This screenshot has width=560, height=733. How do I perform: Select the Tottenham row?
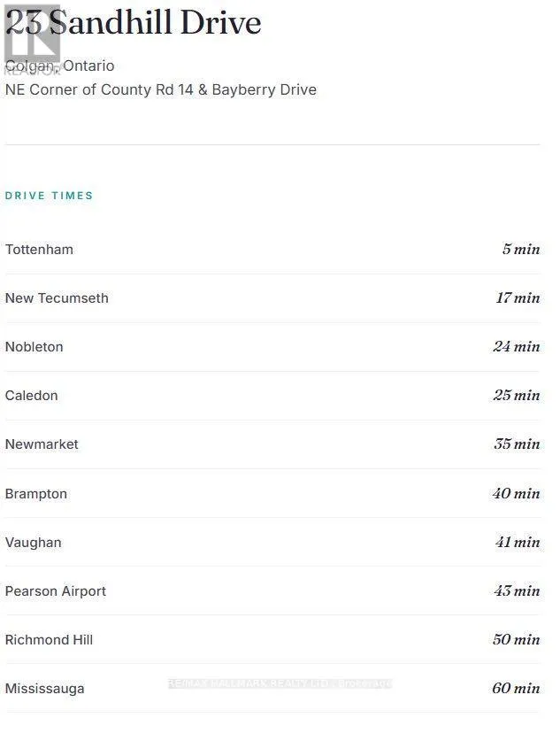272,250
